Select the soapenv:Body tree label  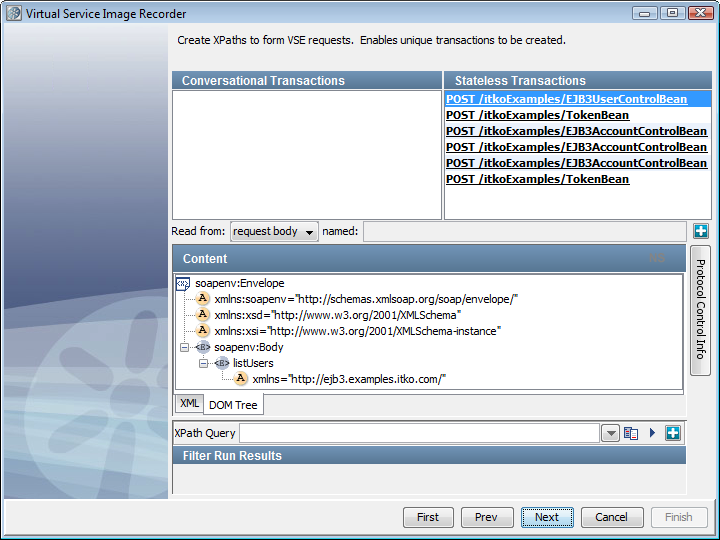coord(248,347)
